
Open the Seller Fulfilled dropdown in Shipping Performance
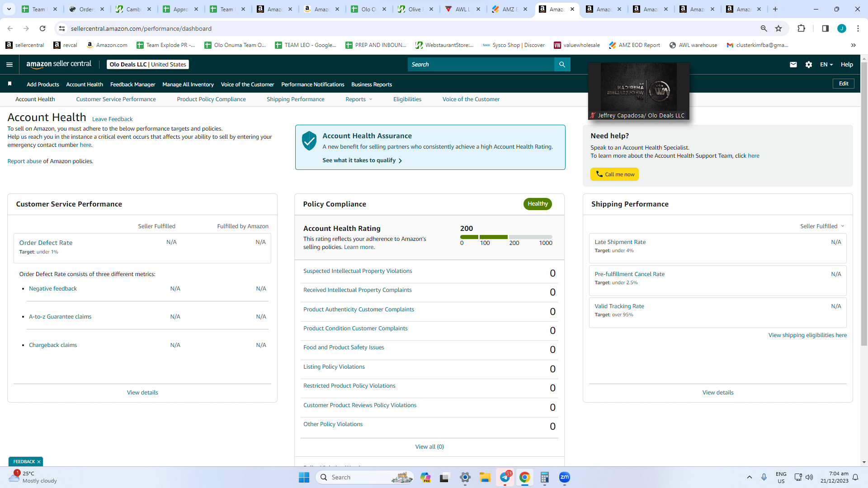tap(822, 226)
